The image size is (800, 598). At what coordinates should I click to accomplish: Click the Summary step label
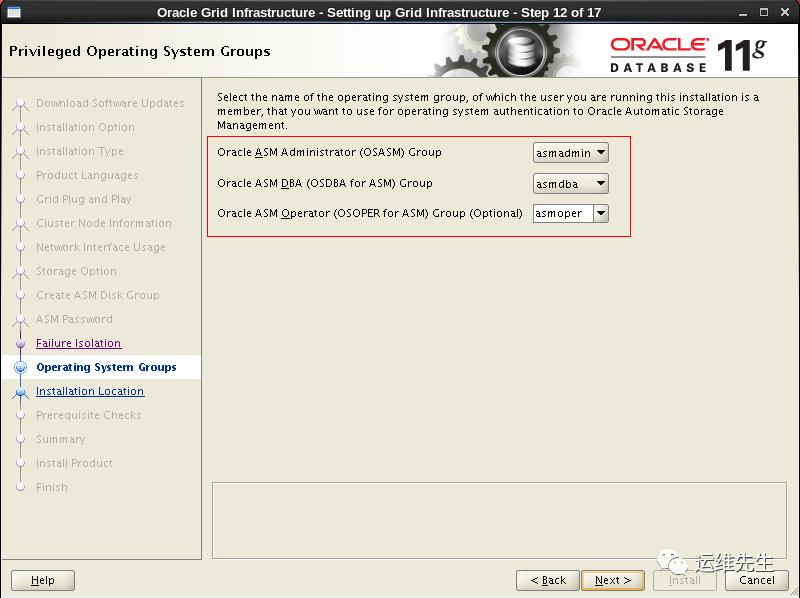click(61, 439)
